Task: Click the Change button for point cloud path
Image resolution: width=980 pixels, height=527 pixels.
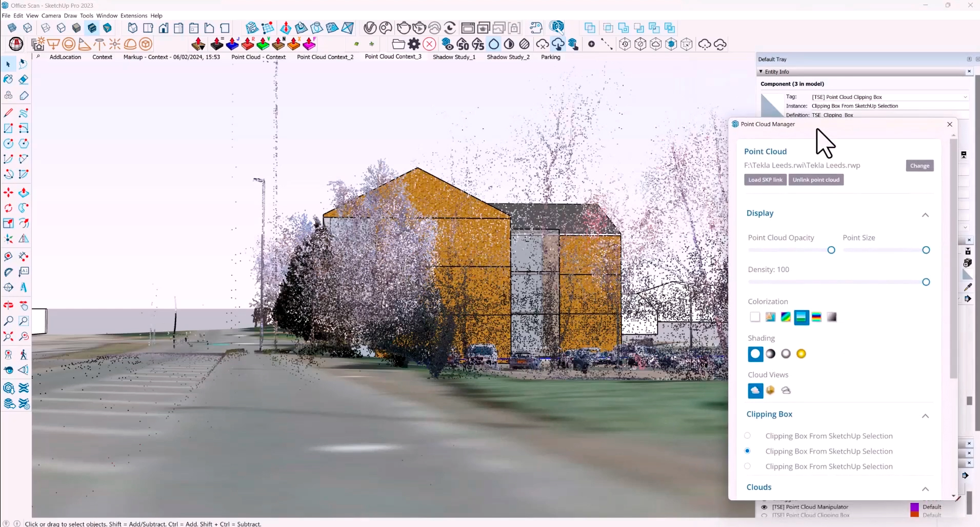Action: 919,166
